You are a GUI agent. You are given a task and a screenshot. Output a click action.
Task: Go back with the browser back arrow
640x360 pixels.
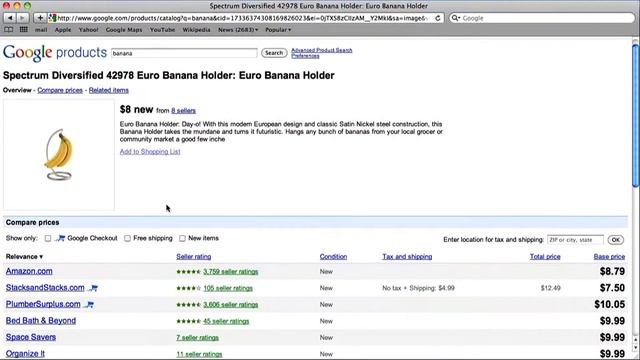10,18
